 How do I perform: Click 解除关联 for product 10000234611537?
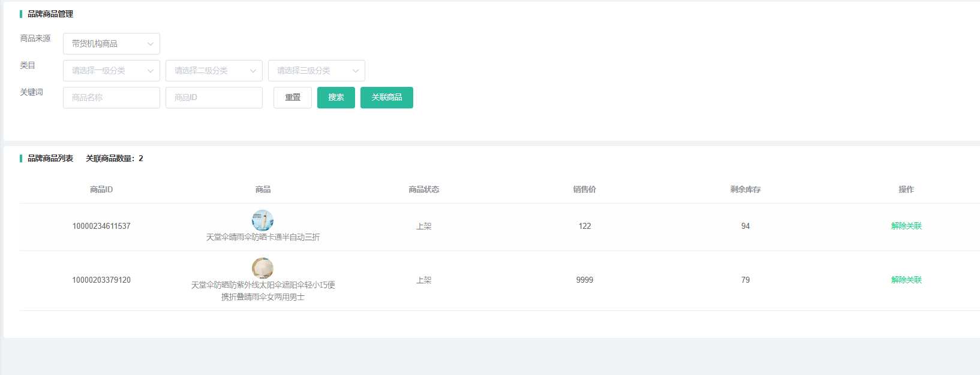click(906, 226)
